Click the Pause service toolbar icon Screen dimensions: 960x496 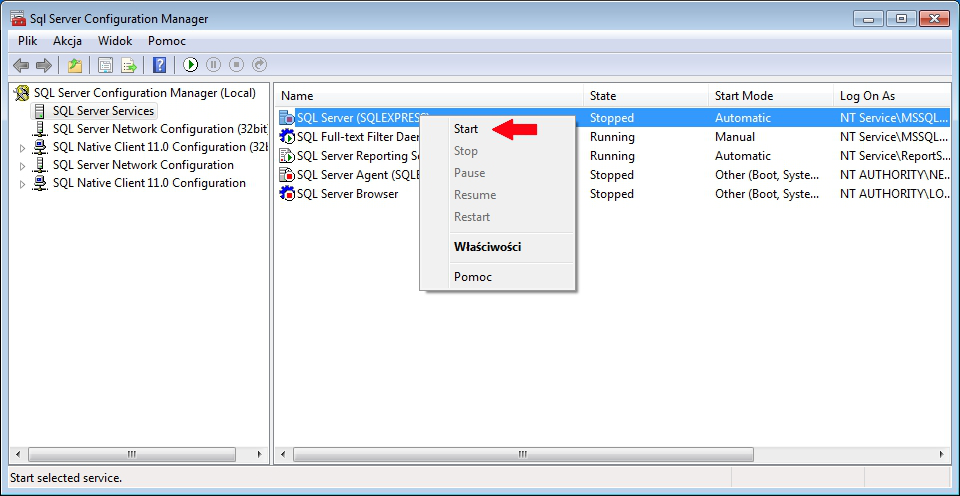point(213,64)
